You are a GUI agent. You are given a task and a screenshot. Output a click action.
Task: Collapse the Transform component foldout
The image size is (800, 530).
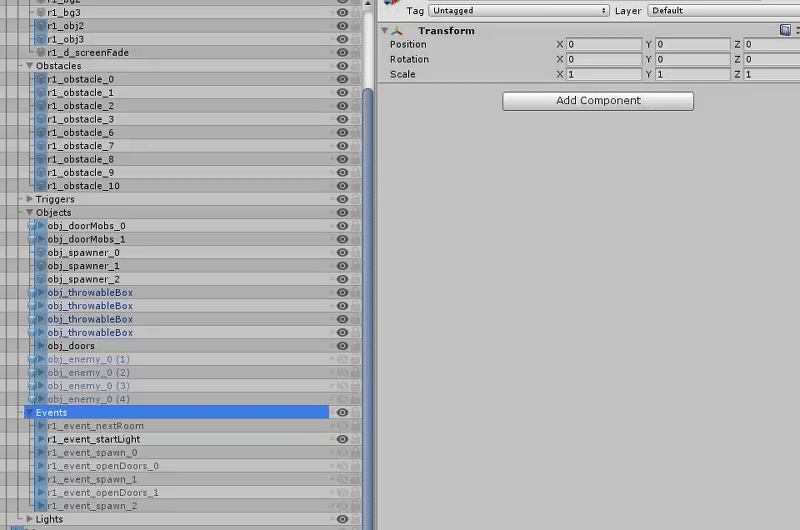(385, 31)
